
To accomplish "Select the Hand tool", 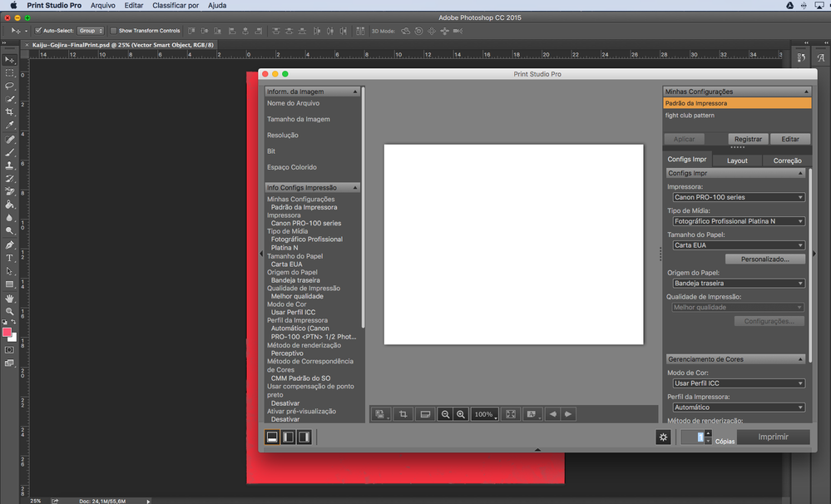I will [x=10, y=298].
